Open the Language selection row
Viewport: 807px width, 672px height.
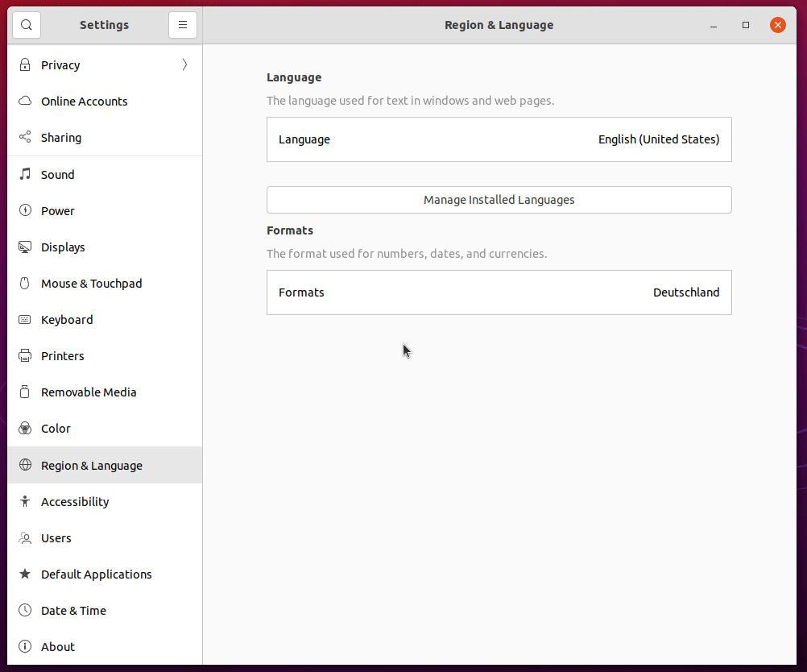point(499,139)
